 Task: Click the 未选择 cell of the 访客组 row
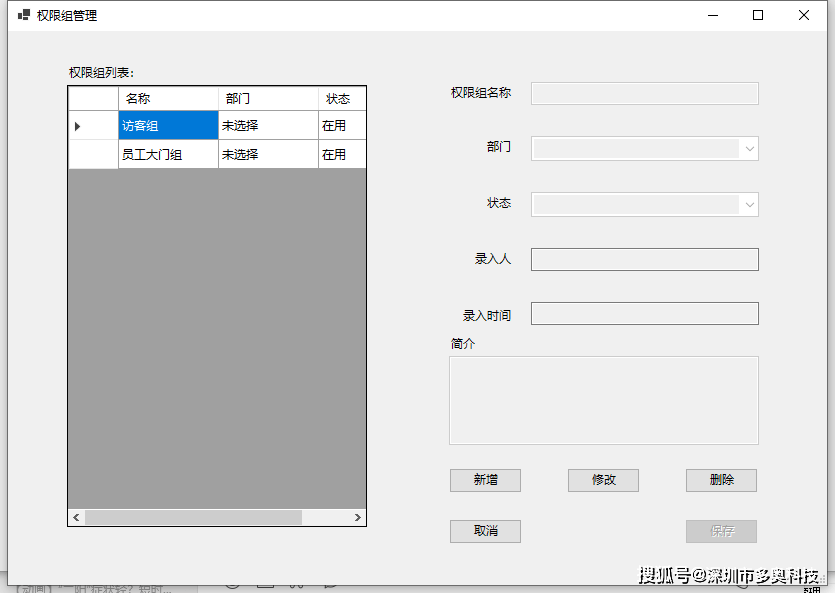coord(265,124)
